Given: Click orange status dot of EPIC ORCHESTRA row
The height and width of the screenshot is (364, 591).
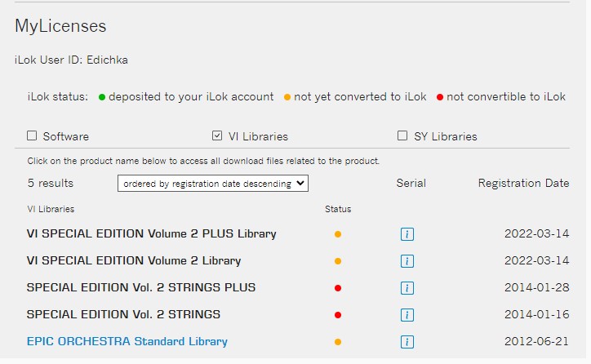Looking at the screenshot, I should 338,342.
